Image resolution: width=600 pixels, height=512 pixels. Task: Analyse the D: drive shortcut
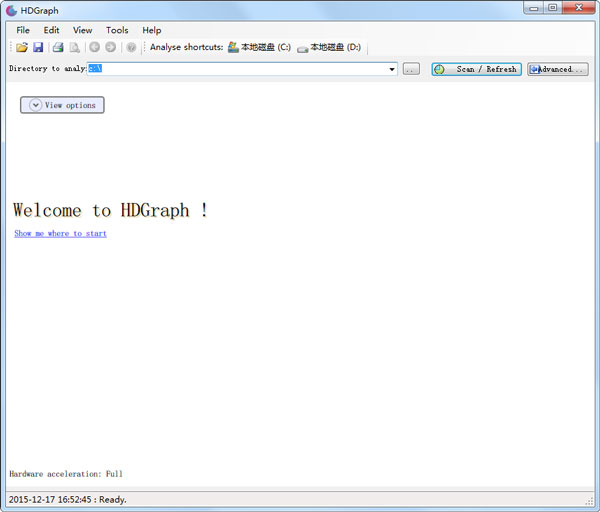[329, 47]
